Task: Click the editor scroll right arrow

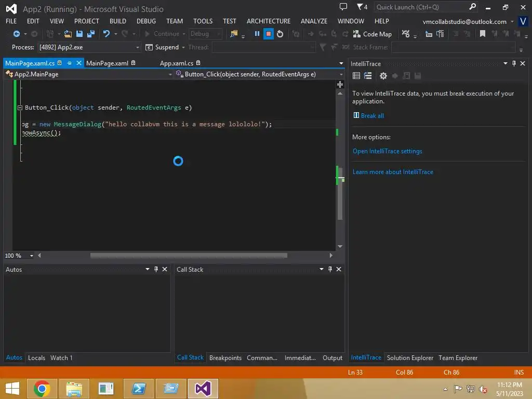Action: tap(331, 256)
